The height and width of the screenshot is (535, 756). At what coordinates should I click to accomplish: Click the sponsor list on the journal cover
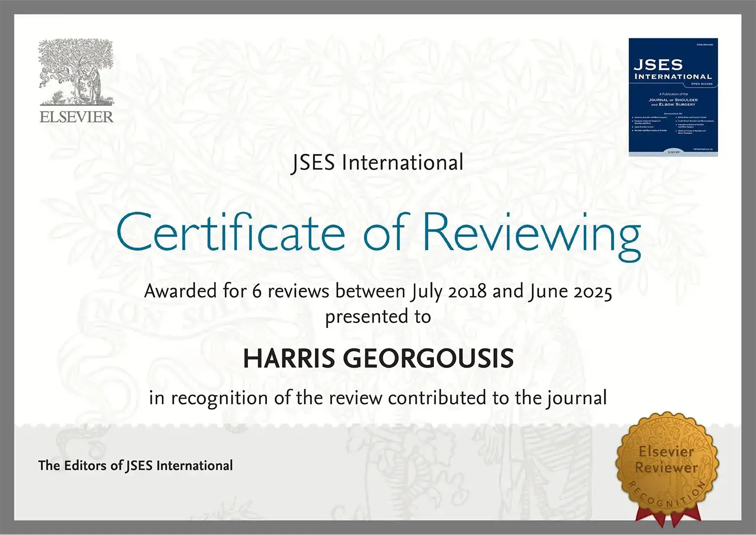pyautogui.click(x=673, y=124)
